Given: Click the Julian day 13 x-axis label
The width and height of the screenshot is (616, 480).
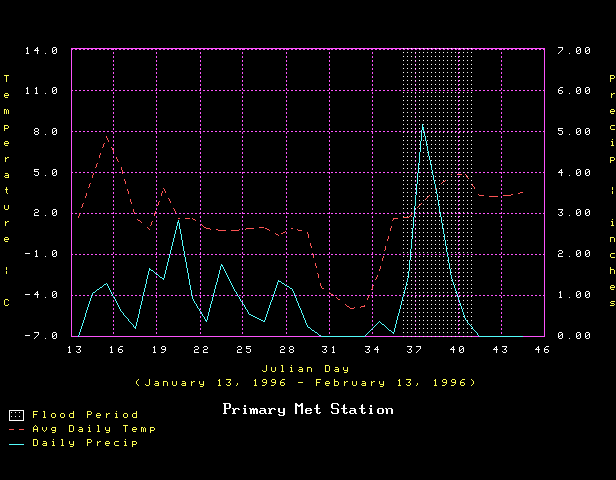Looking at the screenshot, I should point(73,349).
